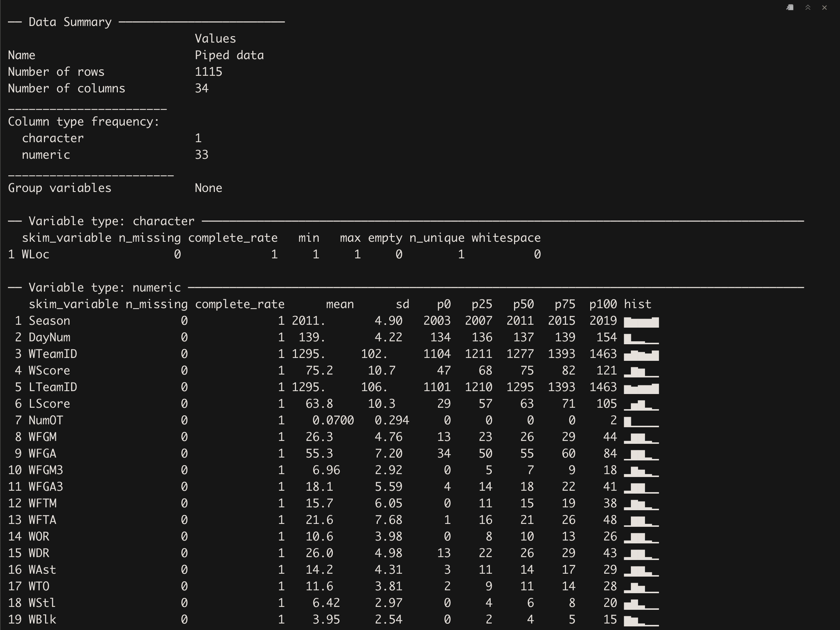Click the LScore variable name
The image size is (840, 630).
click(x=49, y=404)
